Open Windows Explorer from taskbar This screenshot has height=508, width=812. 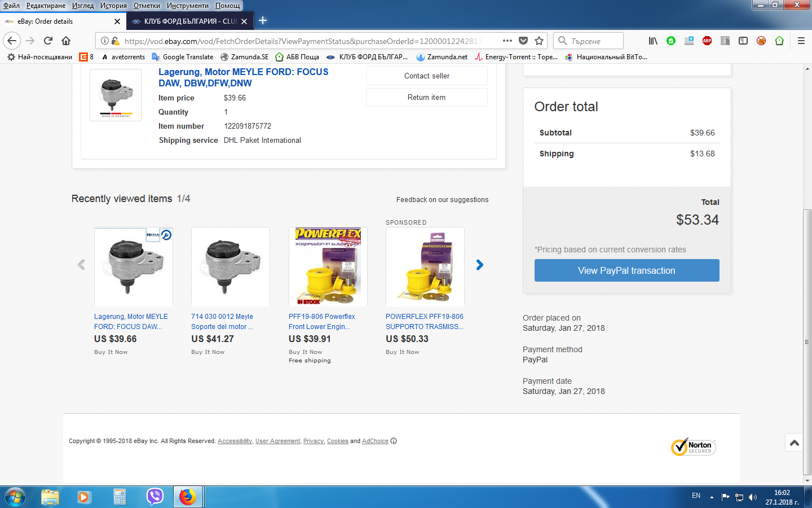[x=50, y=497]
